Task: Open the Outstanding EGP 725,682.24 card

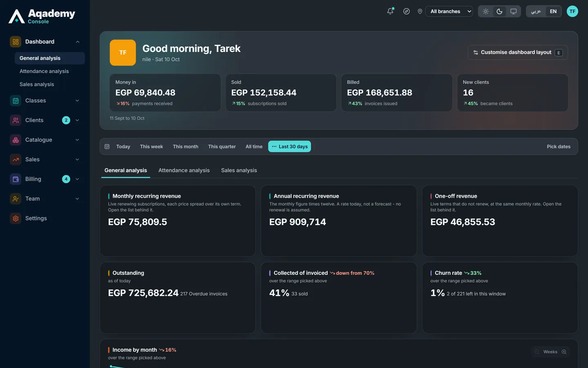Action: (178, 298)
